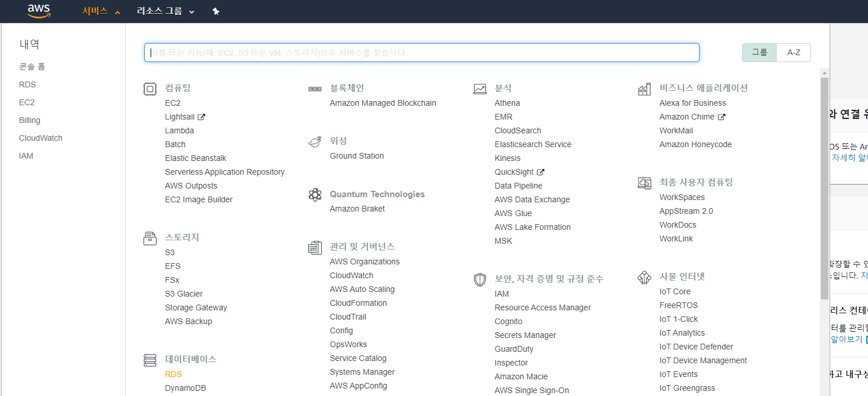This screenshot has height=396, width=868.
Task: Open the S3 storage service
Action: (170, 252)
